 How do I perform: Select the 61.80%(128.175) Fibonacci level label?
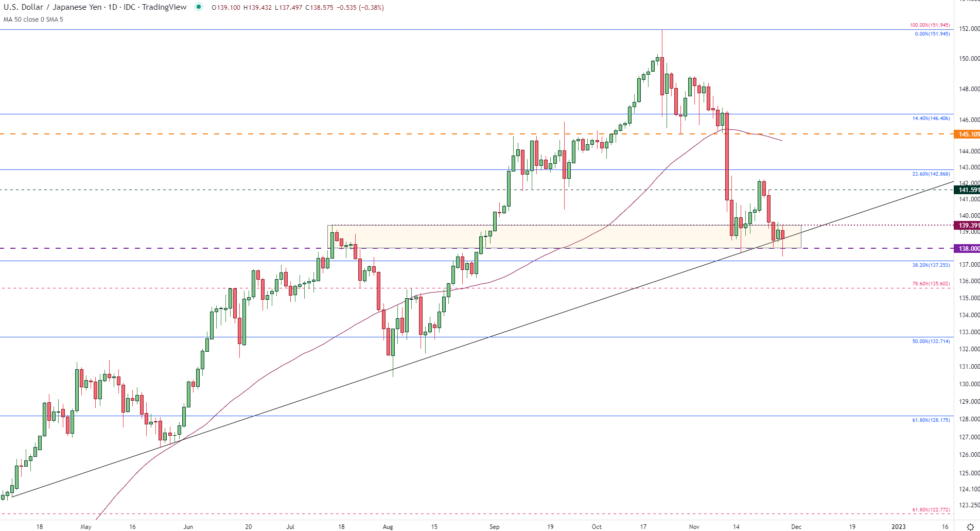coord(931,420)
